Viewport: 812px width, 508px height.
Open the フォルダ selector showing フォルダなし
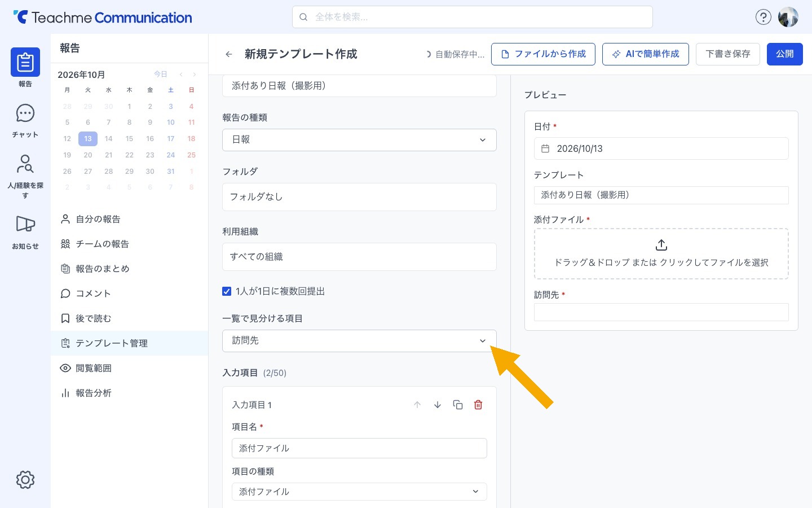[x=359, y=197]
